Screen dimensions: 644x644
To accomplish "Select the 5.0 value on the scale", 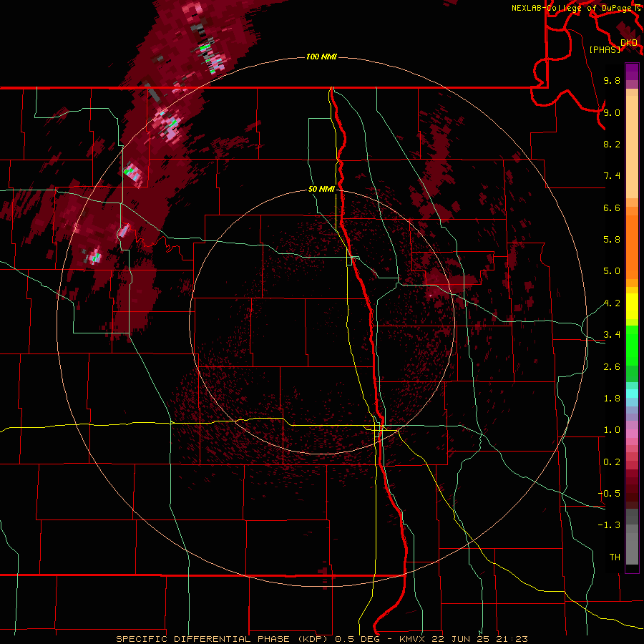I will (x=612, y=271).
